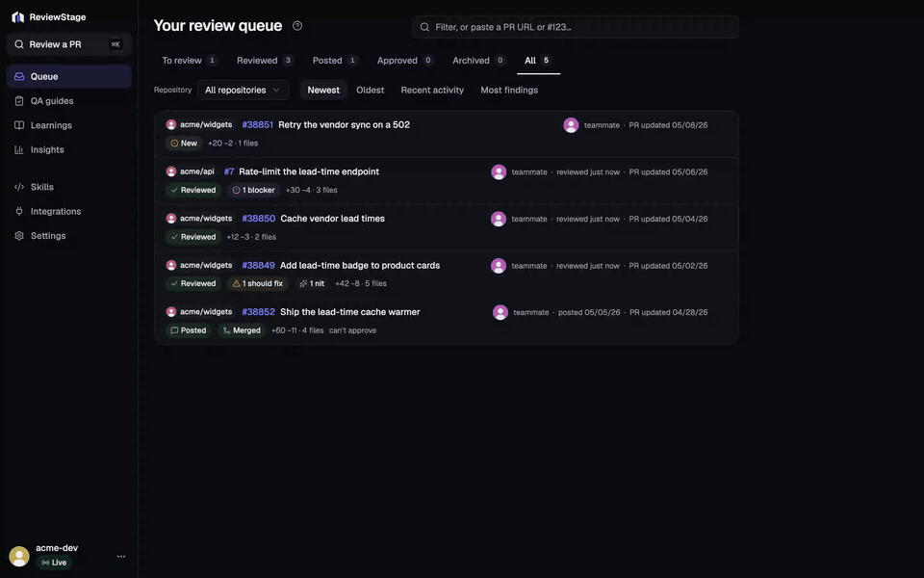The image size is (924, 578).
Task: Click the teammate avatar on the #38851 row
Action: 571,125
